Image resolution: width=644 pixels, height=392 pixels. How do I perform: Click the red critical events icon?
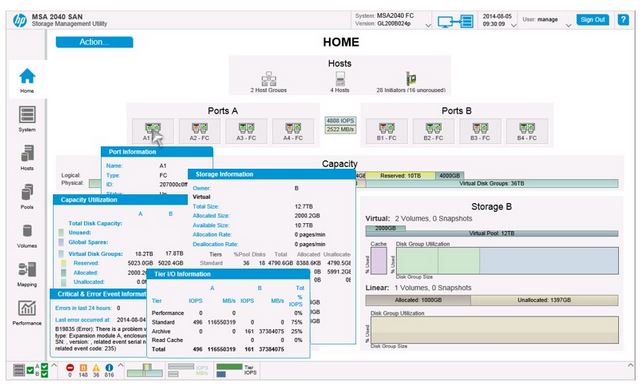click(70, 368)
